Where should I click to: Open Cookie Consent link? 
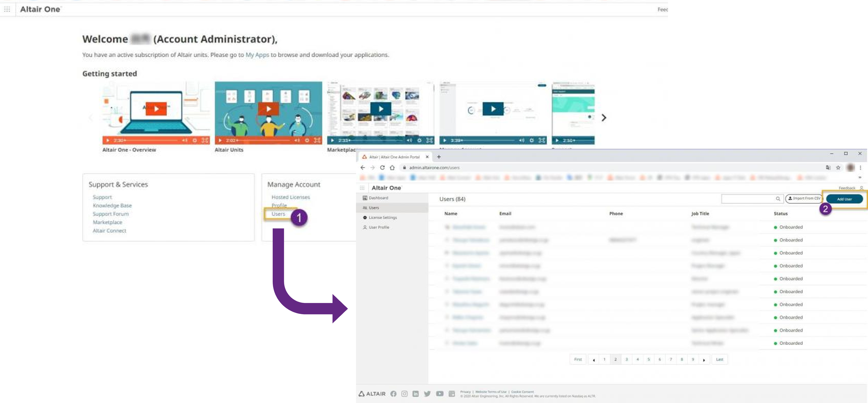(522, 392)
